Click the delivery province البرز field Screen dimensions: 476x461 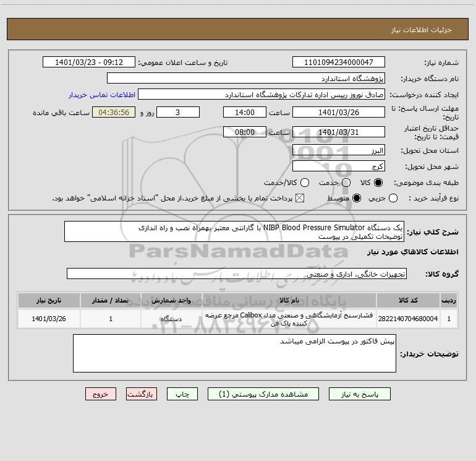click(x=339, y=150)
